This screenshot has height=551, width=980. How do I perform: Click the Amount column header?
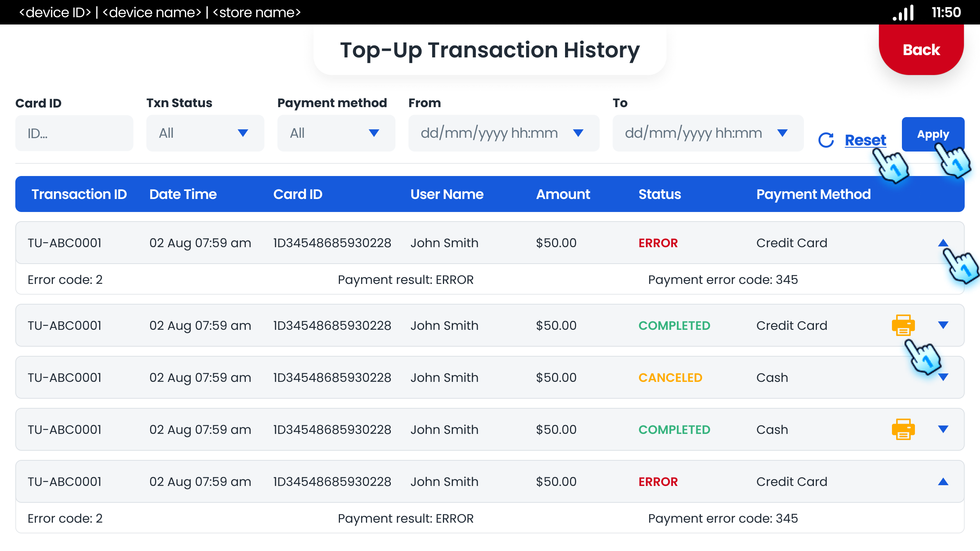(563, 194)
